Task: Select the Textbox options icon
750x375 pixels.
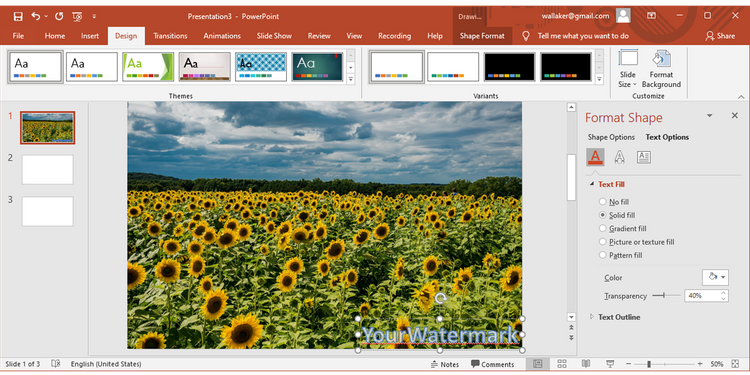Action: 644,157
